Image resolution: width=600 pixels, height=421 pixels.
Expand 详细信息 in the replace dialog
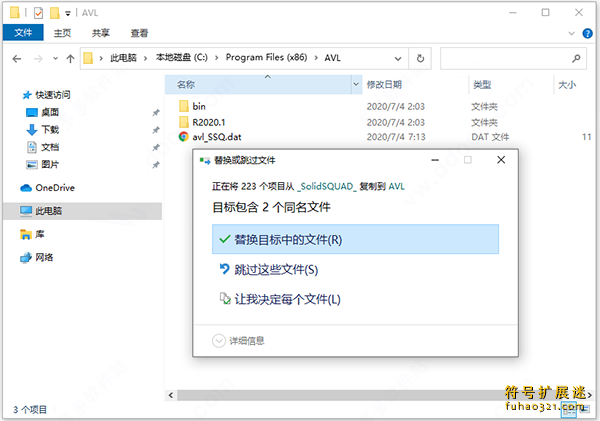pos(238,340)
